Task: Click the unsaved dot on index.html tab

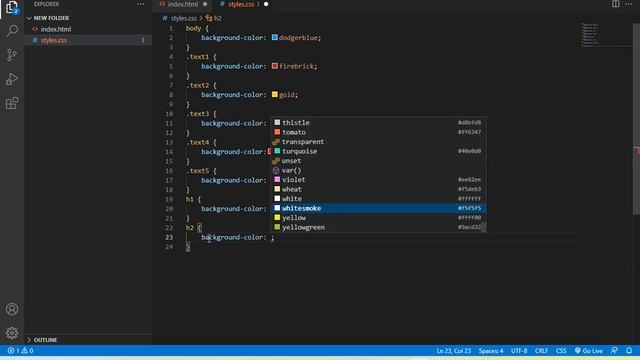Action: (205, 4)
